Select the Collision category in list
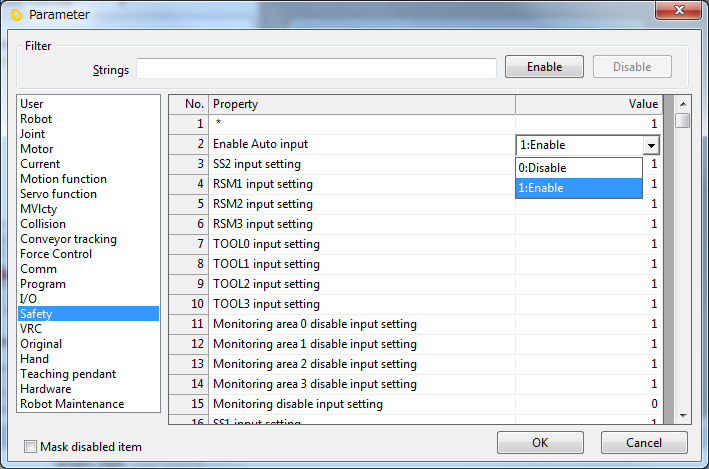 tap(43, 224)
